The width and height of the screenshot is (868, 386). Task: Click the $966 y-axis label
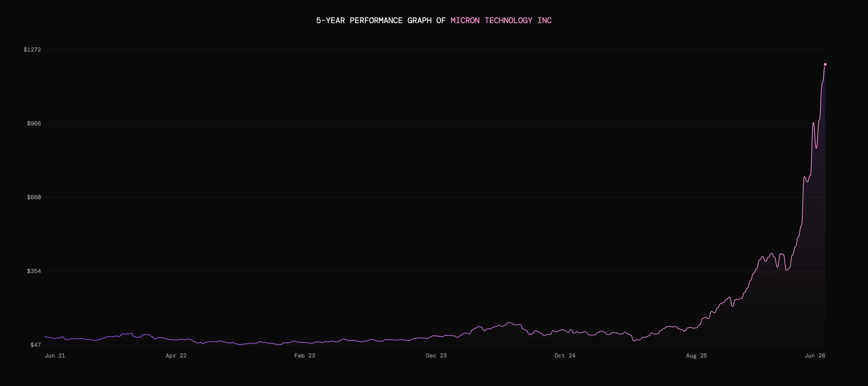pos(34,123)
